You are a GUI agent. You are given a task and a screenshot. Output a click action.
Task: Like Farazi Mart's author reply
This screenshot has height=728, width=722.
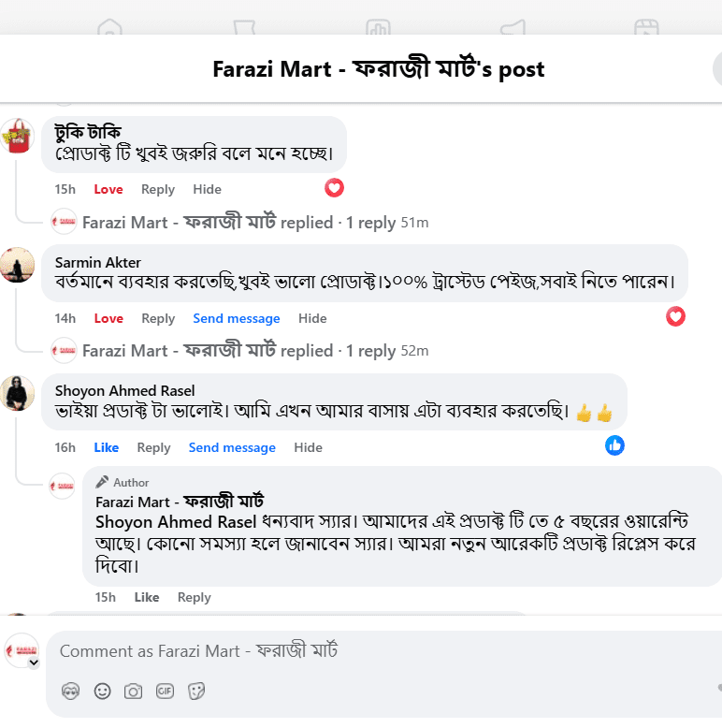(x=147, y=598)
